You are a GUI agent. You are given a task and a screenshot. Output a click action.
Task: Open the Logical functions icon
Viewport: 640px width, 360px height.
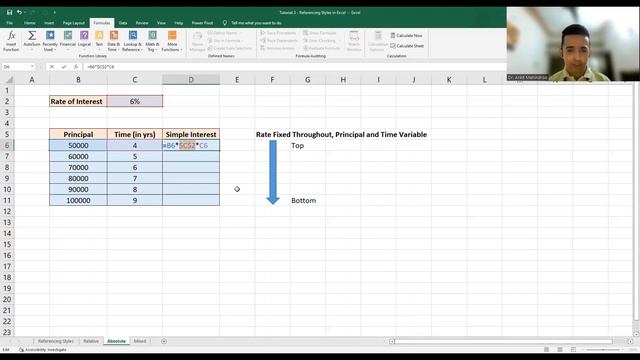point(84,36)
